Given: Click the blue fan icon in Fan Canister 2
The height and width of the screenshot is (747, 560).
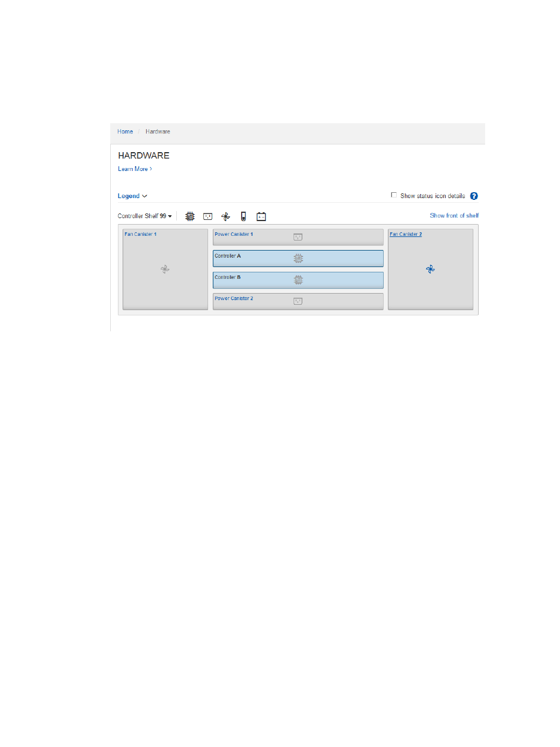Looking at the screenshot, I should click(430, 269).
